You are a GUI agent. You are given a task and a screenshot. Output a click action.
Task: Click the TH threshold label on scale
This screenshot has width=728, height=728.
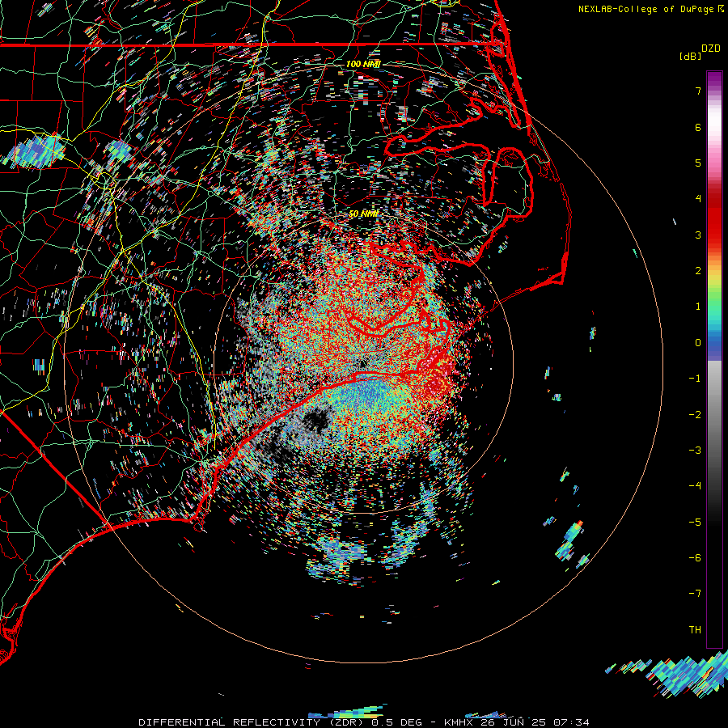coord(695,630)
